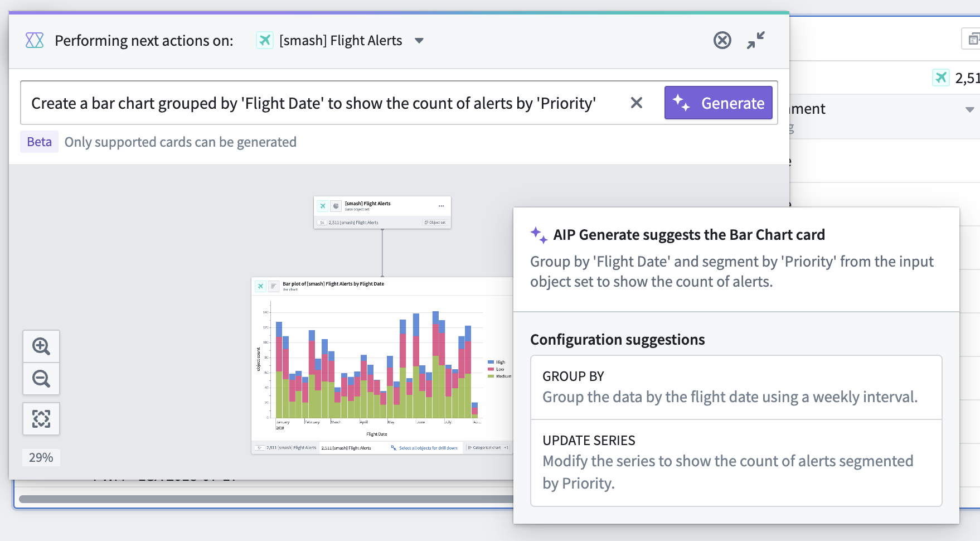This screenshot has width=980, height=541.
Task: Click the Object set button on base card
Action: click(x=435, y=223)
